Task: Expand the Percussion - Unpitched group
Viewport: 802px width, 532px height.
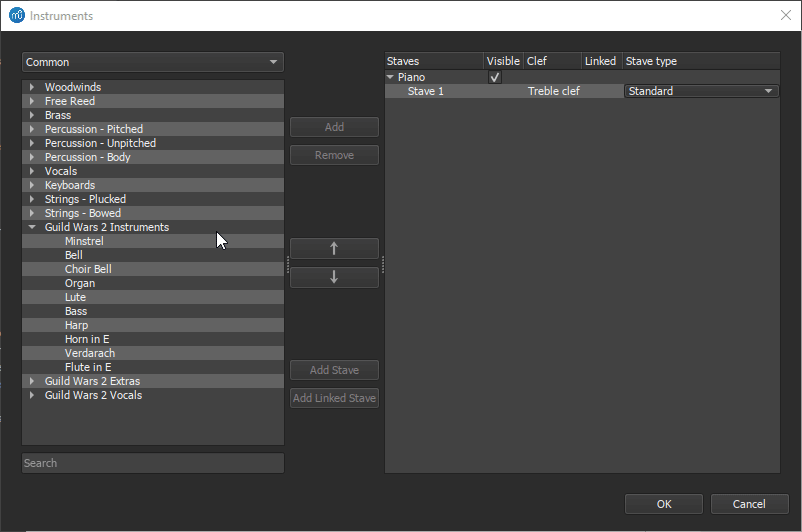Action: click(x=32, y=143)
